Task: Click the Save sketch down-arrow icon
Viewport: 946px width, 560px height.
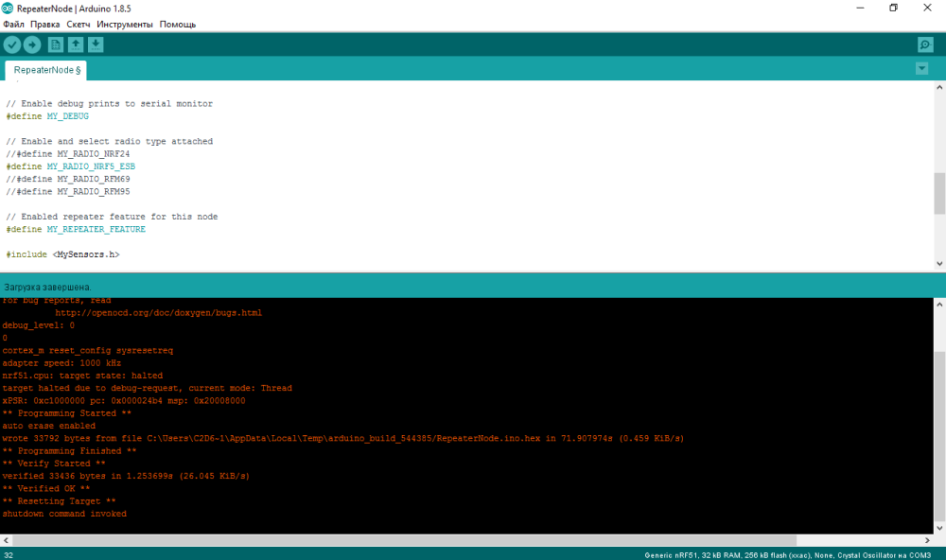Action: [96, 44]
